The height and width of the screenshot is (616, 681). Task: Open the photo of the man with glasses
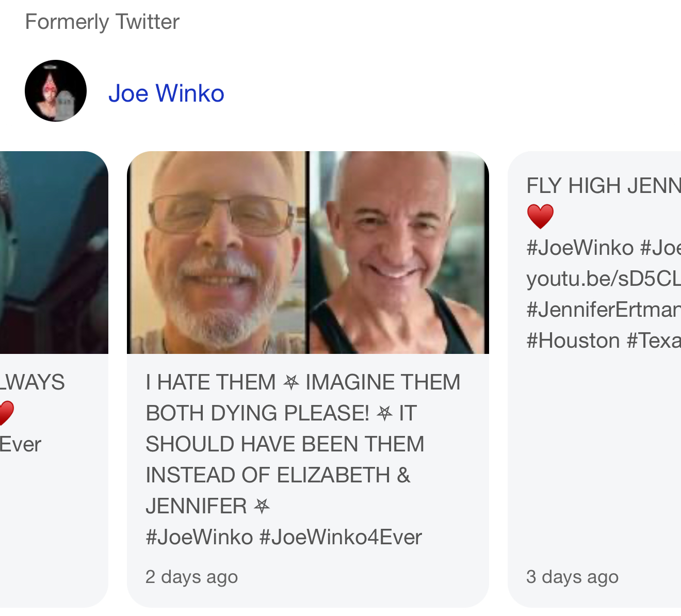(217, 252)
